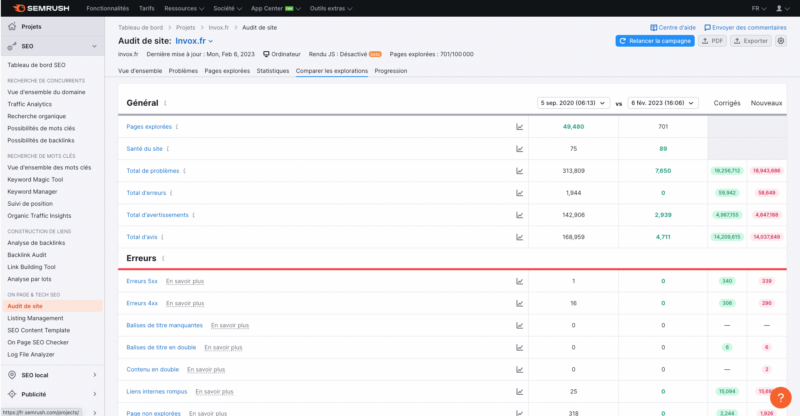This screenshot has width=800, height=416.
Task: Click the orange help question mark button
Action: [x=781, y=397]
